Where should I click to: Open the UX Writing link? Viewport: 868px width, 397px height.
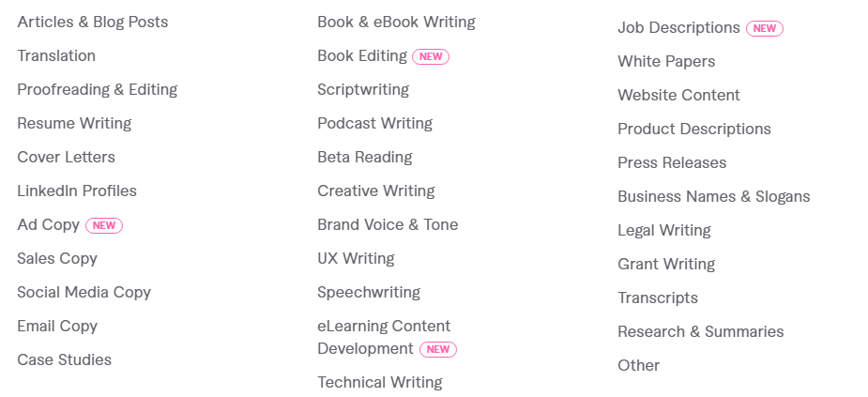[x=356, y=259]
